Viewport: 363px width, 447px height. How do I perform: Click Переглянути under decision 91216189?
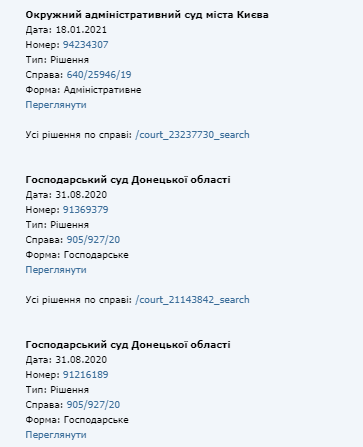[x=56, y=435]
